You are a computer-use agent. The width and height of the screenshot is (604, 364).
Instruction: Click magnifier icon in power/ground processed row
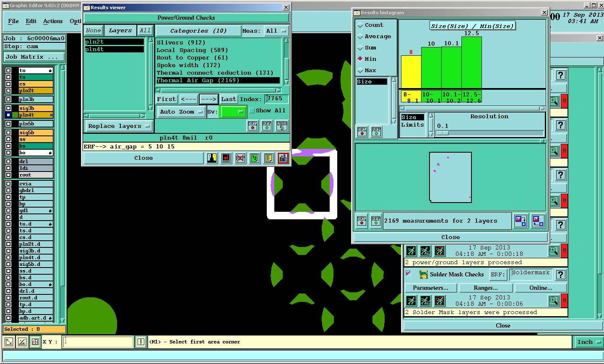554,251
